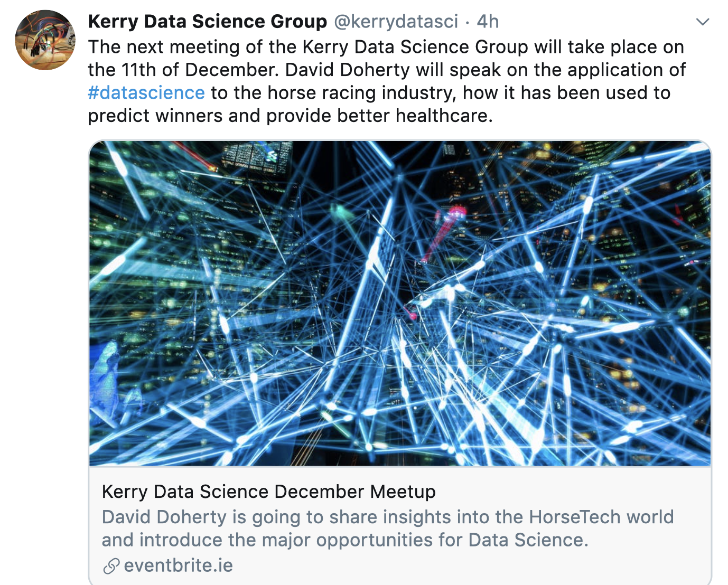Open the eventbrite.ie domain link
728x585 pixels.
pos(179,565)
